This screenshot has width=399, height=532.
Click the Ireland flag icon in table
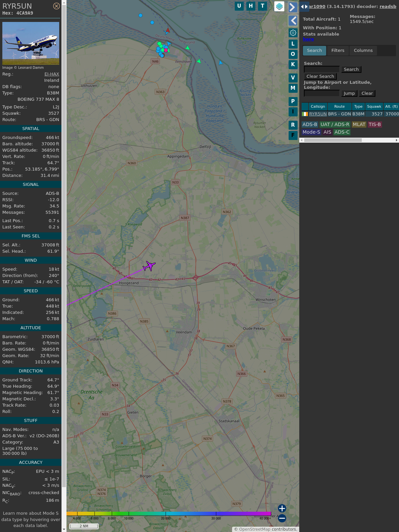click(305, 114)
